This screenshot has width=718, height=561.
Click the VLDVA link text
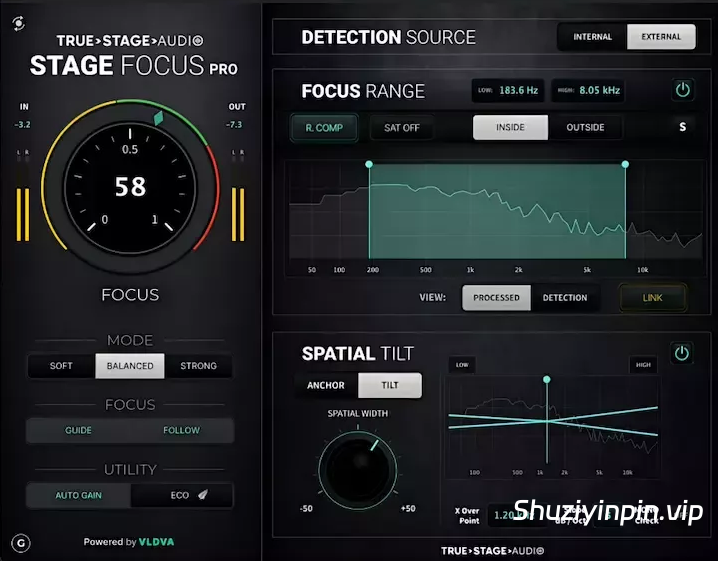point(156,542)
